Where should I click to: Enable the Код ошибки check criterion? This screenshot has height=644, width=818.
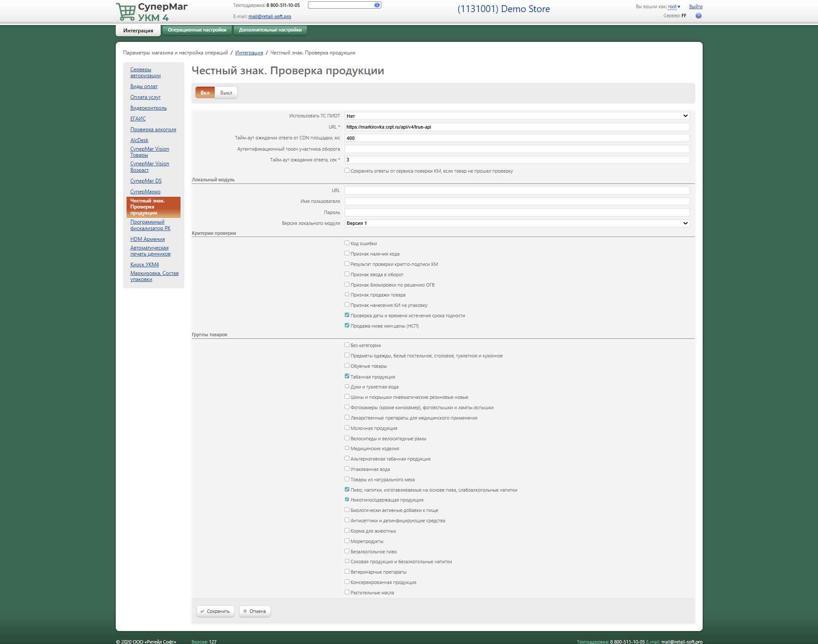tap(347, 243)
